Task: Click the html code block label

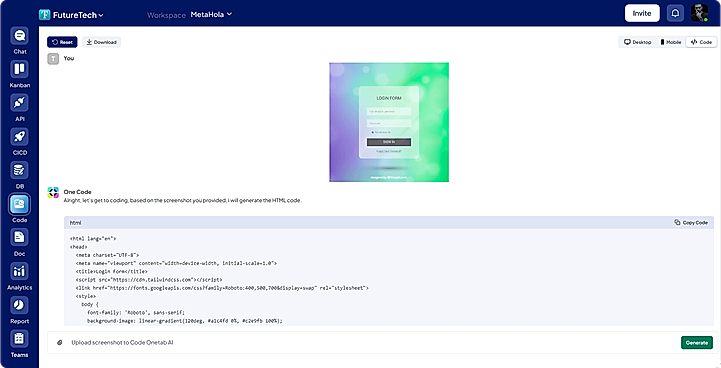Action: pyautogui.click(x=75, y=223)
